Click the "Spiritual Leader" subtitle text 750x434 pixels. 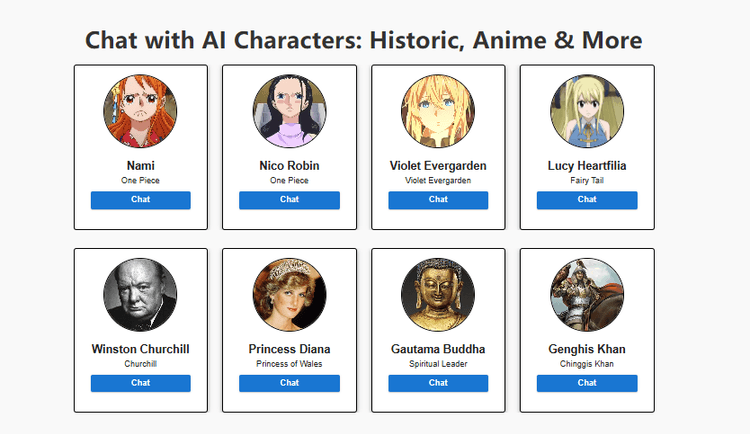[x=438, y=364]
